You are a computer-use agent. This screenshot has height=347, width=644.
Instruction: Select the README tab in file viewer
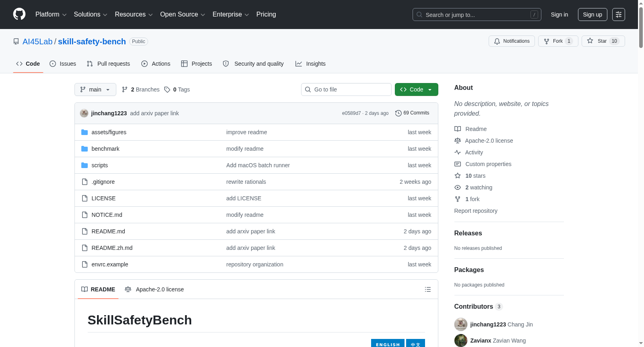[98, 289]
